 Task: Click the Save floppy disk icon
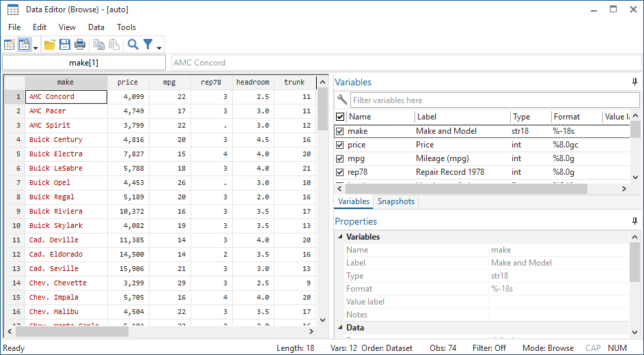(65, 44)
